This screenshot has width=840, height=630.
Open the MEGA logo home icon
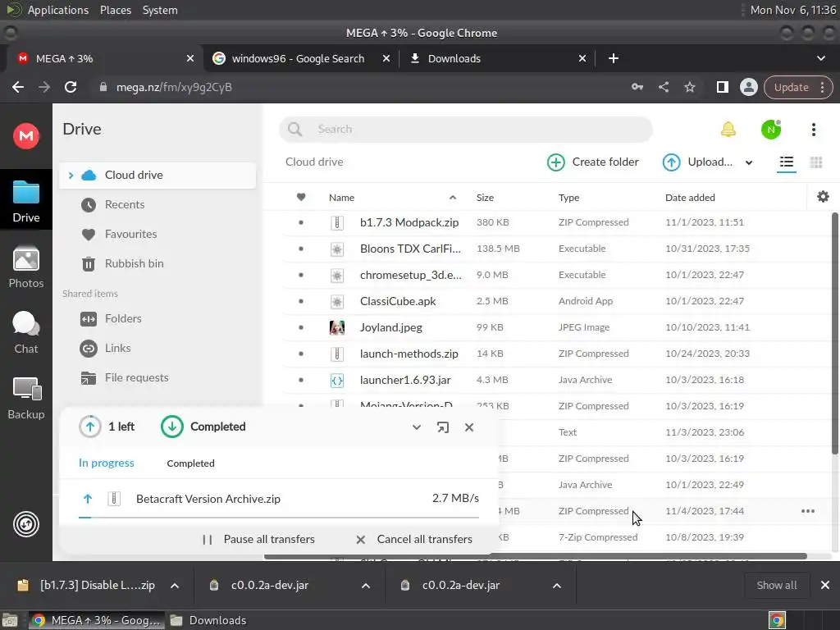(x=25, y=135)
